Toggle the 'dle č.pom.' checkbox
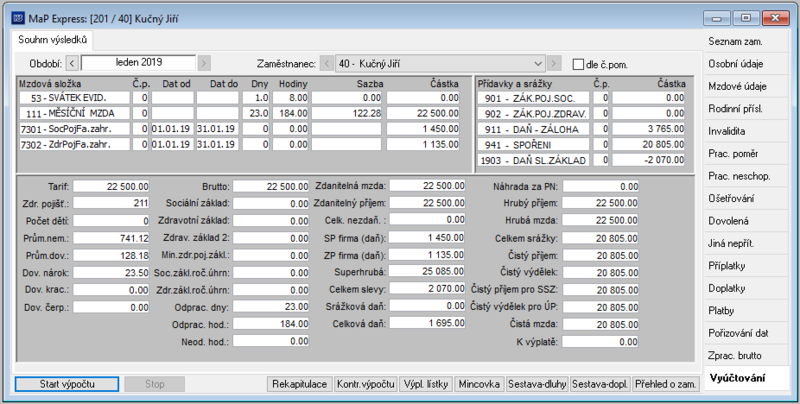The height and width of the screenshot is (404, 800). [x=578, y=64]
